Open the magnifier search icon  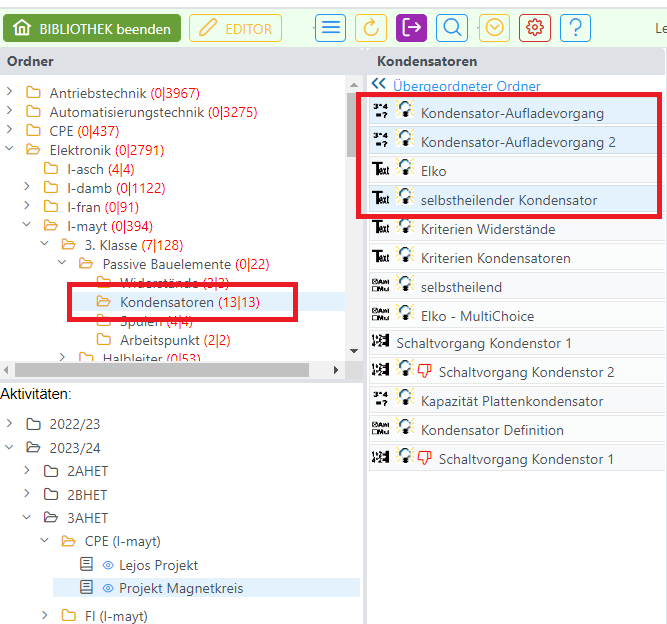click(x=451, y=28)
